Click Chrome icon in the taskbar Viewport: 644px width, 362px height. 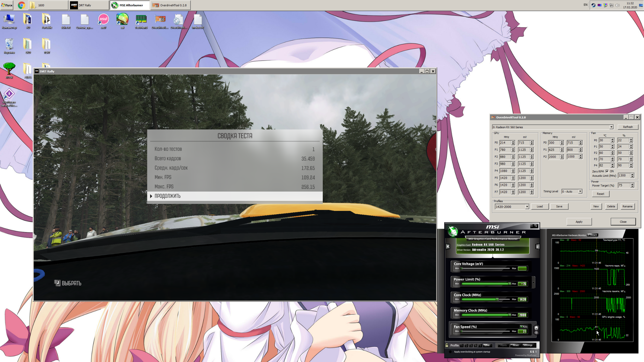pyautogui.click(x=21, y=5)
